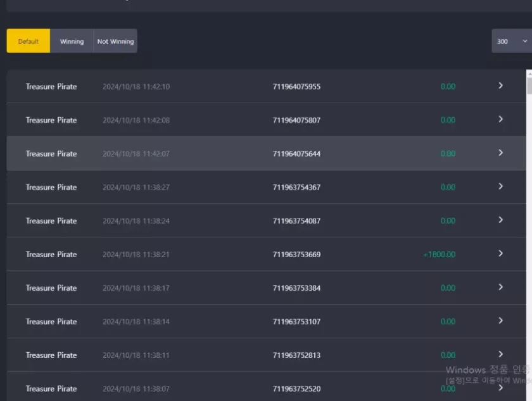The image size is (532, 401).
Task: Open details arrow for bet 711964075807
Action: coord(500,119)
